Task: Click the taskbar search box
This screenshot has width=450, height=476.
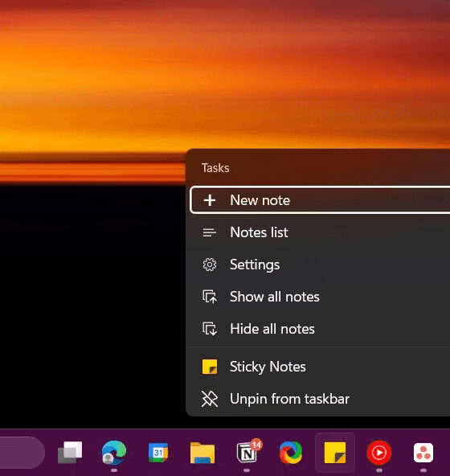Action: [x=22, y=453]
